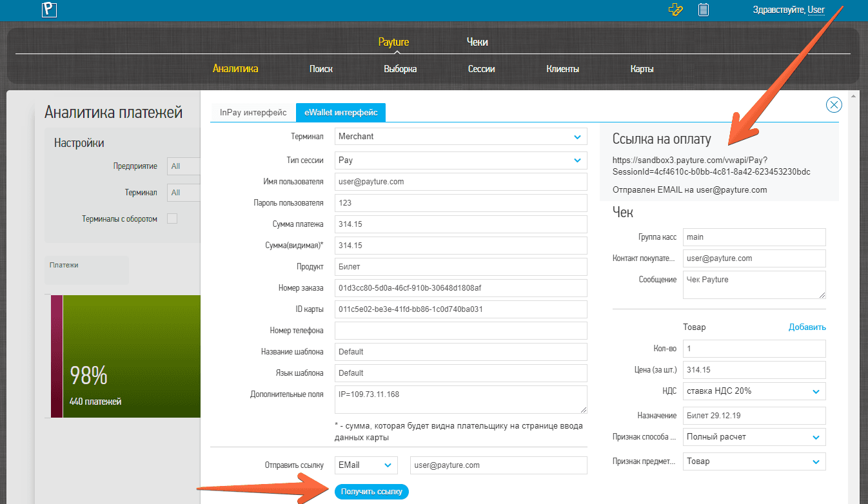Go to the Чеки menu section
This screenshot has height=504, width=868.
(477, 43)
